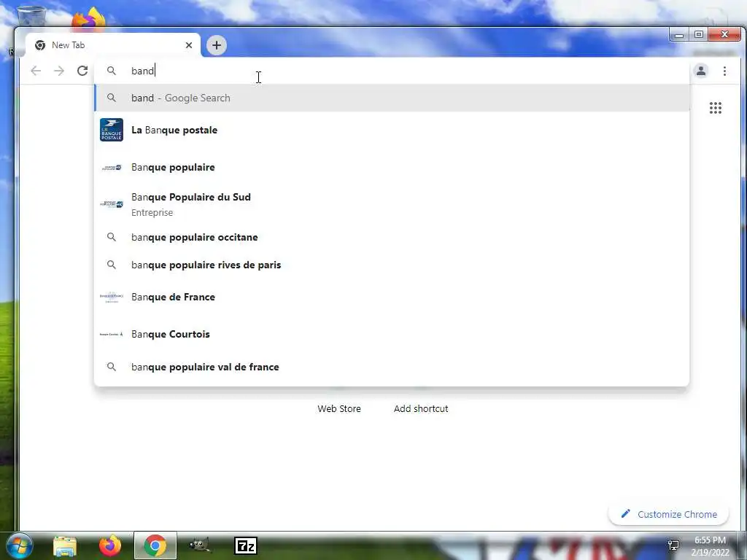The width and height of the screenshot is (747, 560).
Task: Click magnifier next to banque populaire occitane
Action: pyautogui.click(x=112, y=237)
